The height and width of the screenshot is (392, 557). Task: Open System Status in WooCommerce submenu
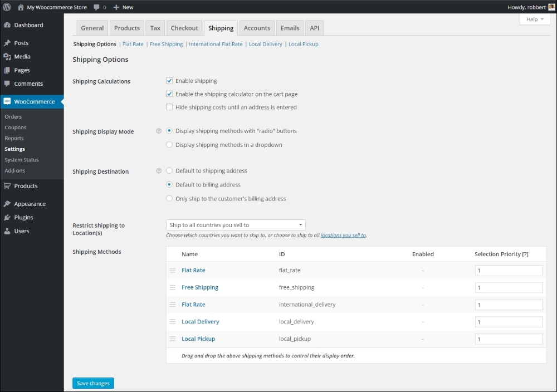[x=22, y=160]
